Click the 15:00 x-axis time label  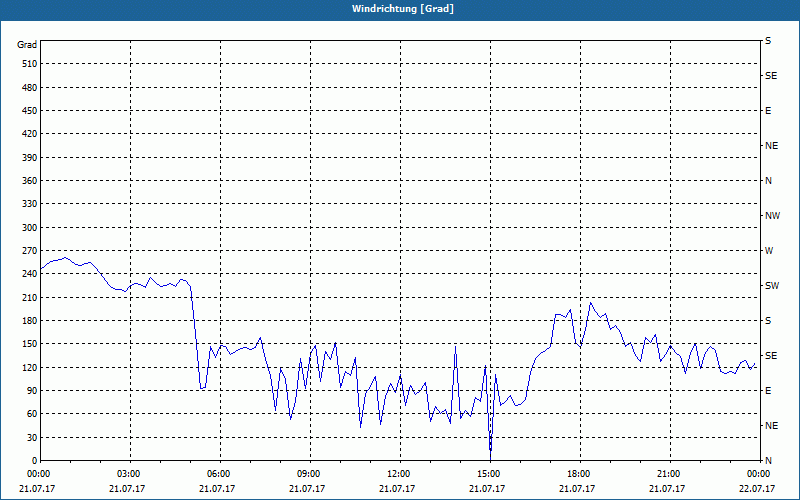490,474
